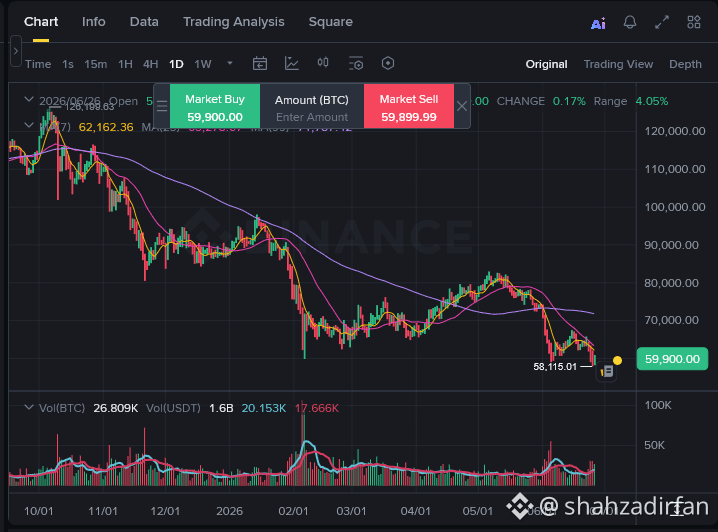Image resolution: width=718 pixels, height=532 pixels.
Task: Open the AI assistant icon
Action: coord(598,23)
